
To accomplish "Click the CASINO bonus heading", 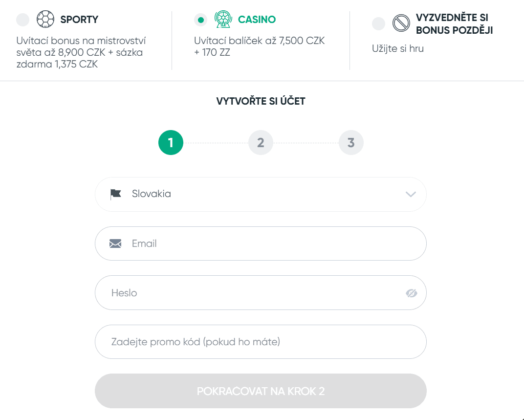I will [257, 20].
